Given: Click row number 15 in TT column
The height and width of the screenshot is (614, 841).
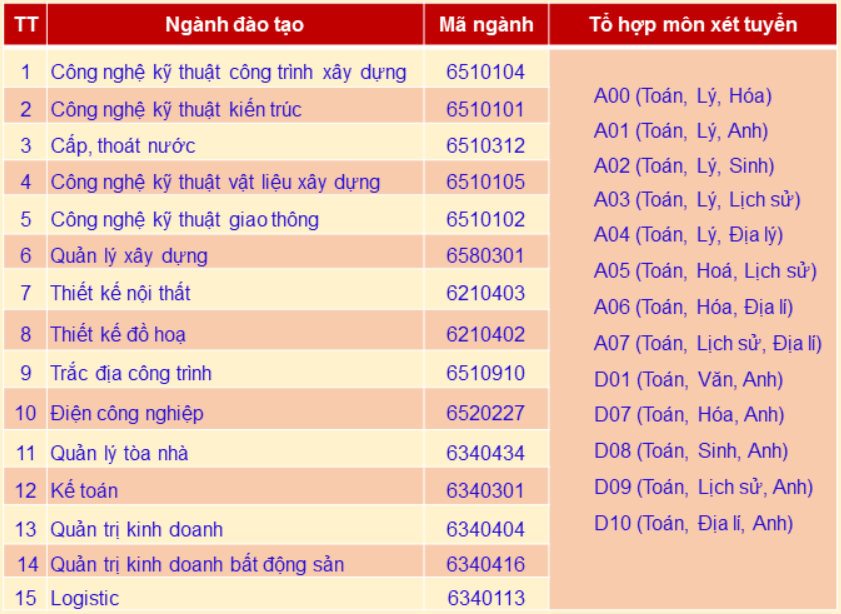Looking at the screenshot, I should 26,598.
